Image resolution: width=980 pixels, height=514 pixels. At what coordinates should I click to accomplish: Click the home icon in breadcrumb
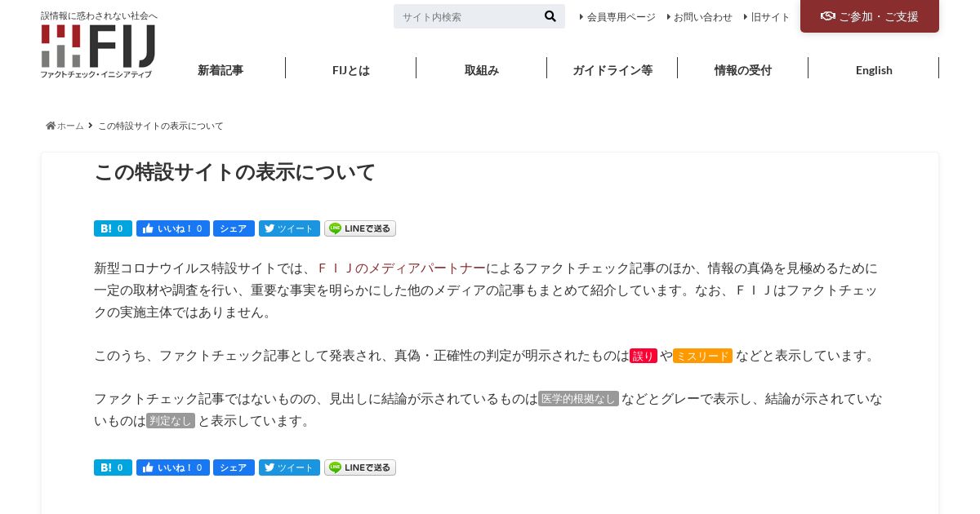(51, 126)
